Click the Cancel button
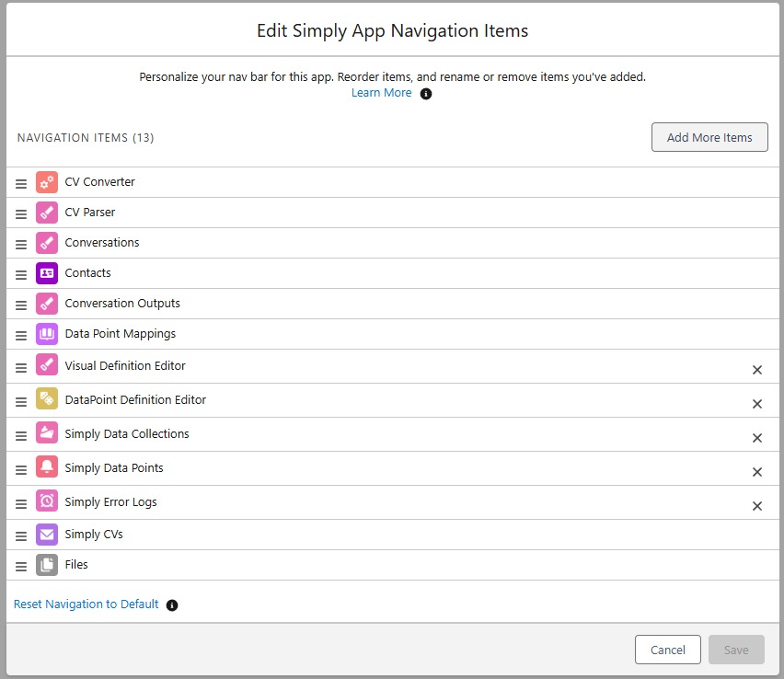Viewport: 784px width, 679px height. [668, 650]
